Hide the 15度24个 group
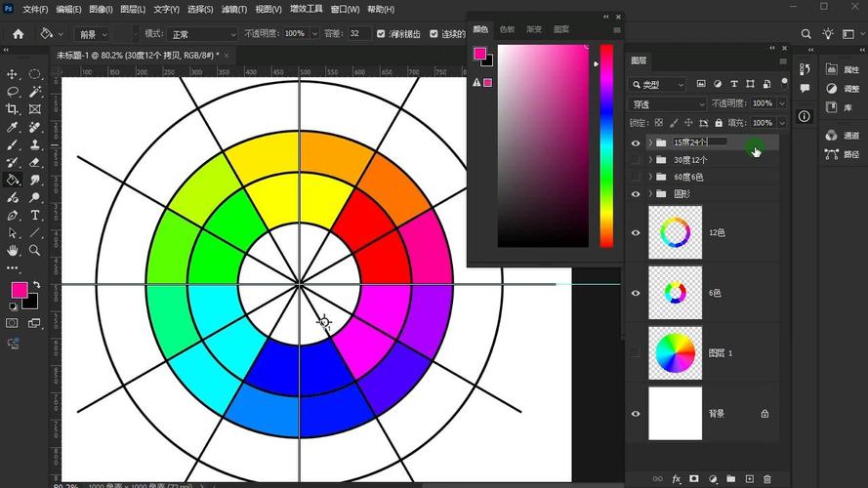 point(636,142)
